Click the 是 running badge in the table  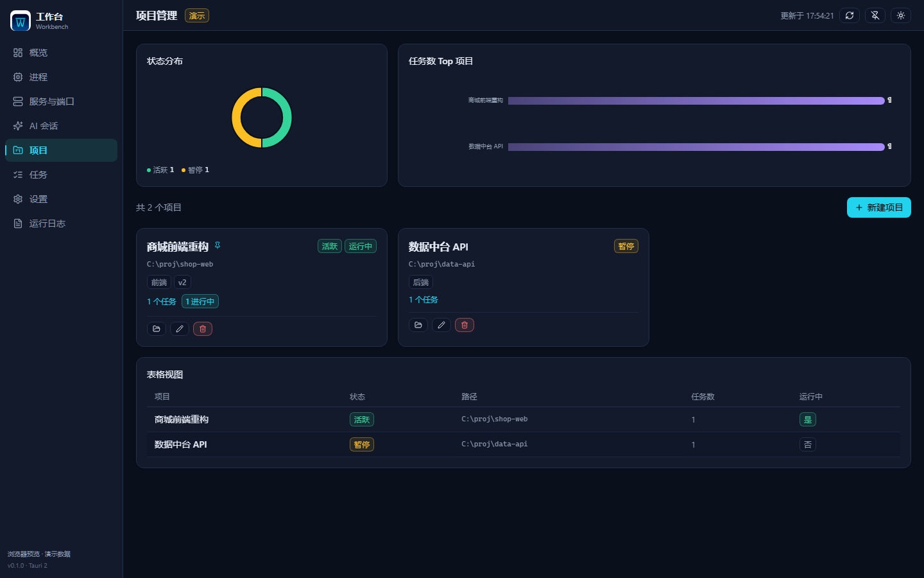point(808,419)
